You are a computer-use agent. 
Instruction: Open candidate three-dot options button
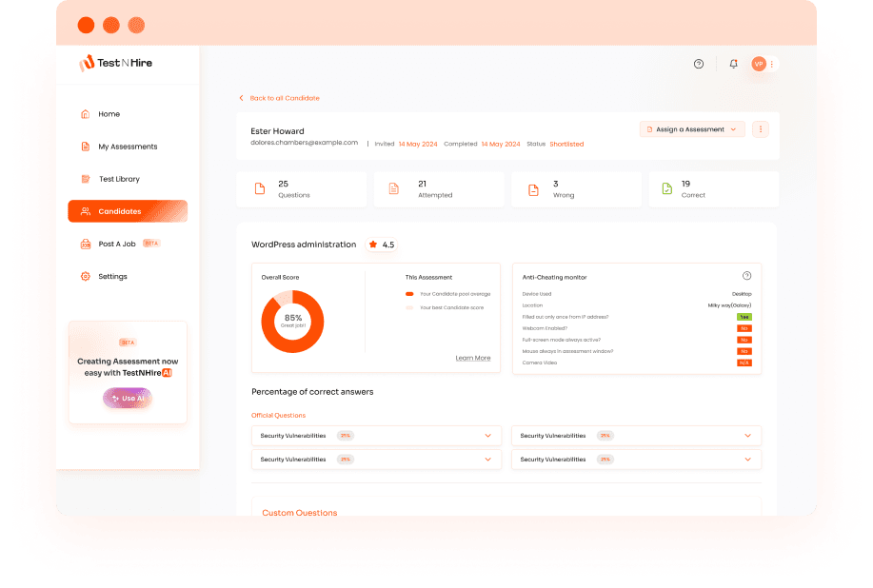pos(761,129)
